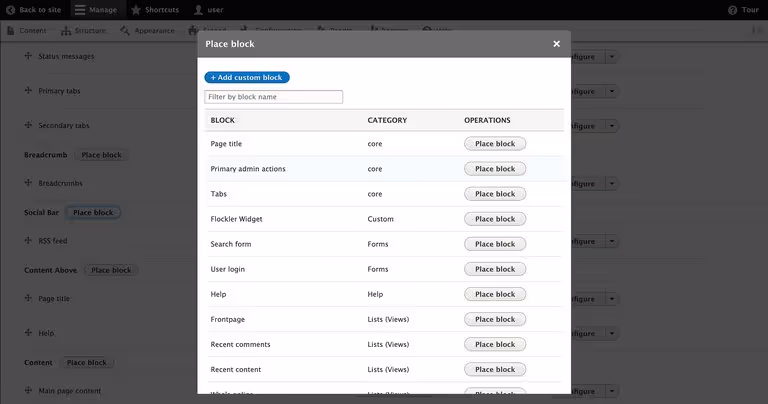Click the Add custom block button
Image resolution: width=768 pixels, height=404 pixels.
[x=247, y=77]
